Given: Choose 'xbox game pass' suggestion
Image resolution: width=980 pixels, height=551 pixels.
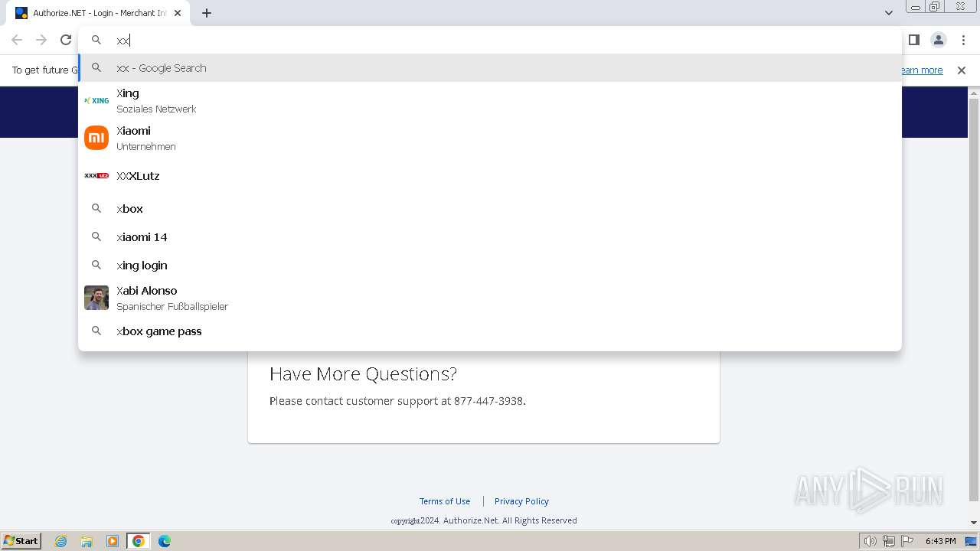Looking at the screenshot, I should tap(490, 331).
